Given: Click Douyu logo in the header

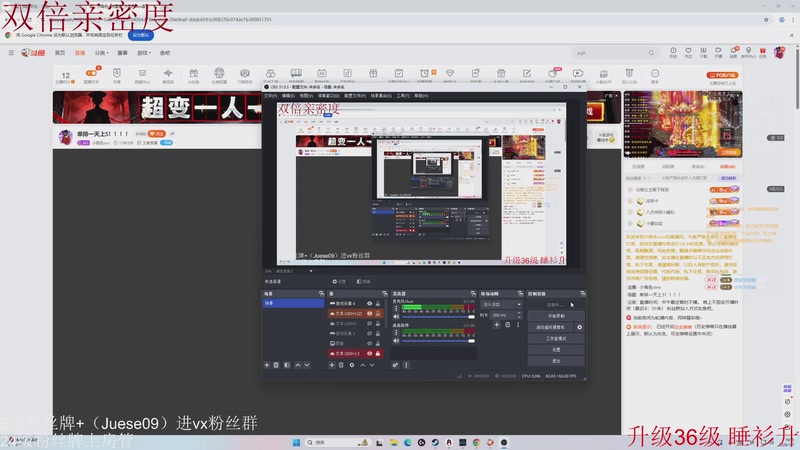Looking at the screenshot, I should (33, 53).
